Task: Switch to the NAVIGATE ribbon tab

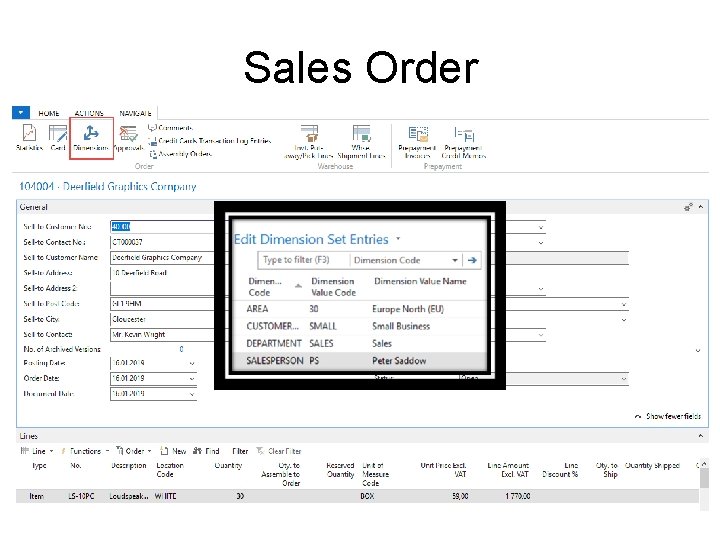Action: click(135, 113)
